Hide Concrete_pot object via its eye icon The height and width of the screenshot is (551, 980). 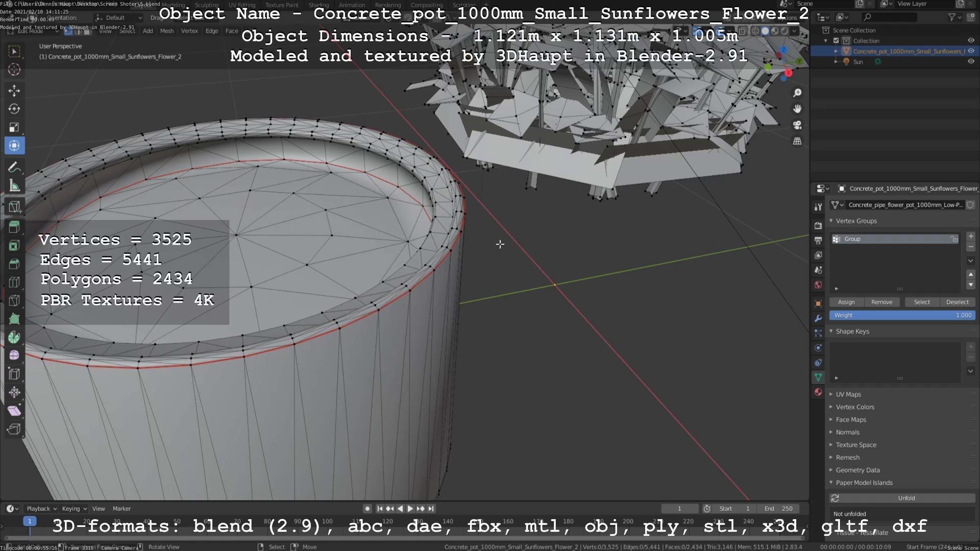coord(971,51)
